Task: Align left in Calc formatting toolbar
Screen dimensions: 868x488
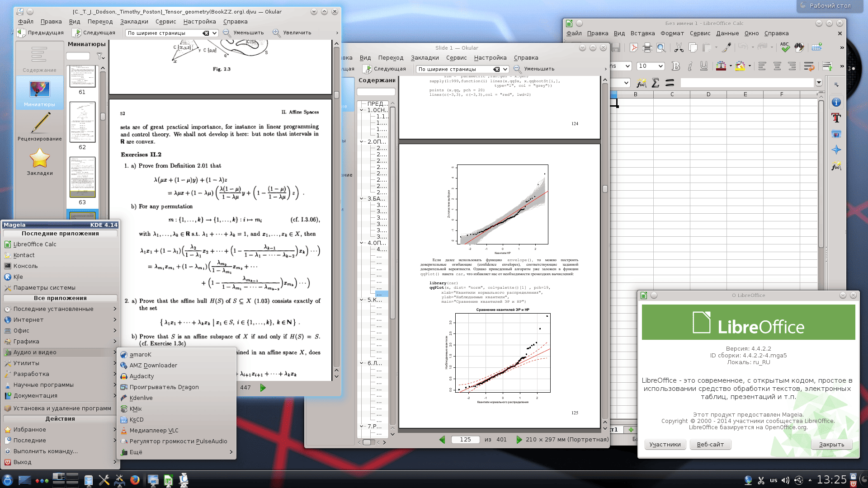Action: click(762, 66)
